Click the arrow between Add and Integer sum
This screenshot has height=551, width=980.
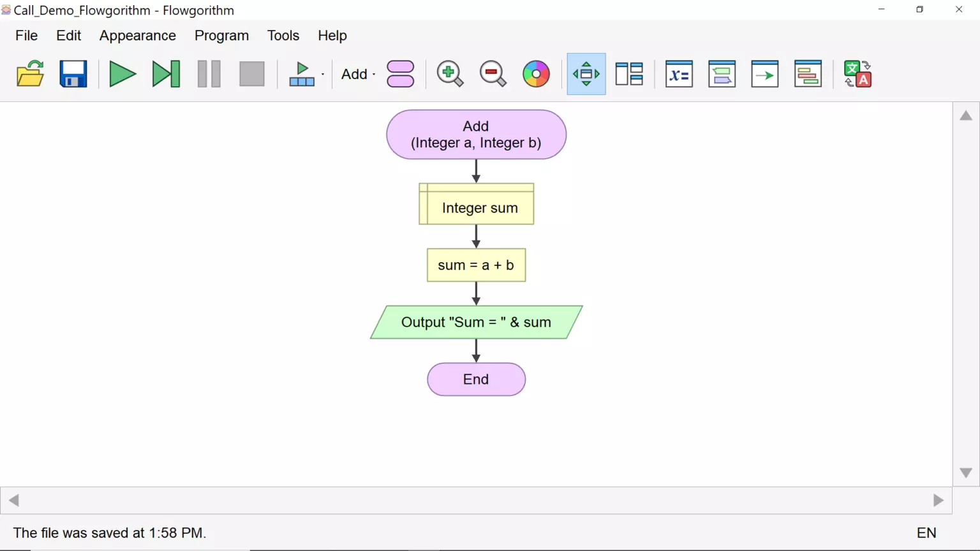pos(476,171)
